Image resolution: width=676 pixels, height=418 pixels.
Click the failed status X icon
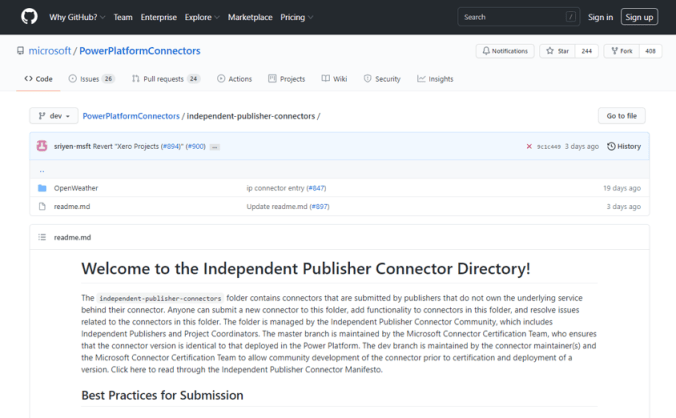[x=529, y=147]
